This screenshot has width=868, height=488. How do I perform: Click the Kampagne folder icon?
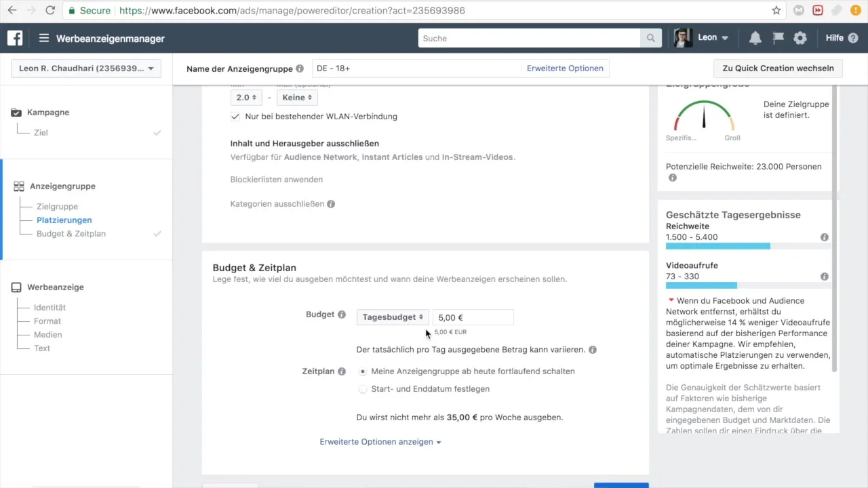(17, 113)
